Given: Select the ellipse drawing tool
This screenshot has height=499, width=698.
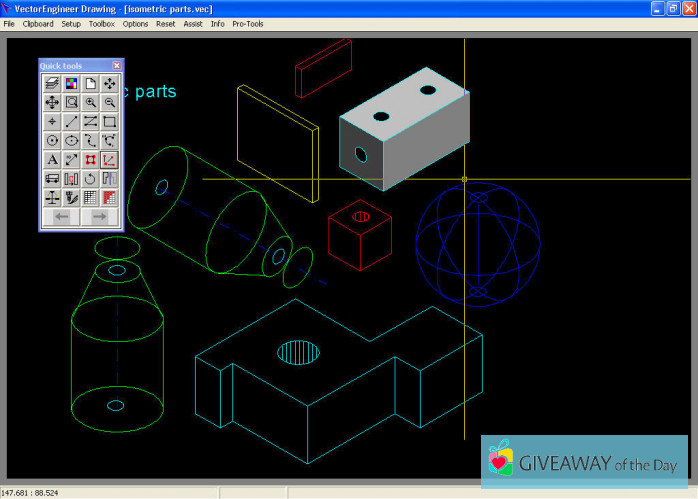Looking at the screenshot, I should click(x=71, y=140).
